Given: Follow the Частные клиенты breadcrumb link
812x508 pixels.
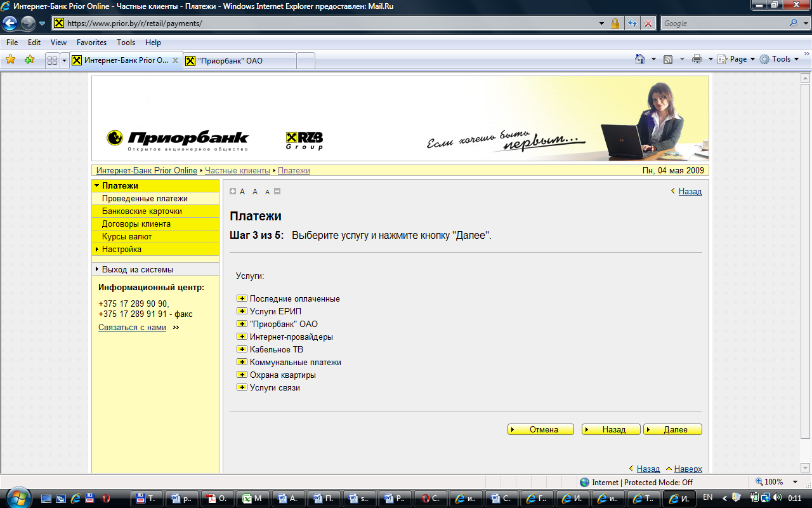Looking at the screenshot, I should (238, 171).
